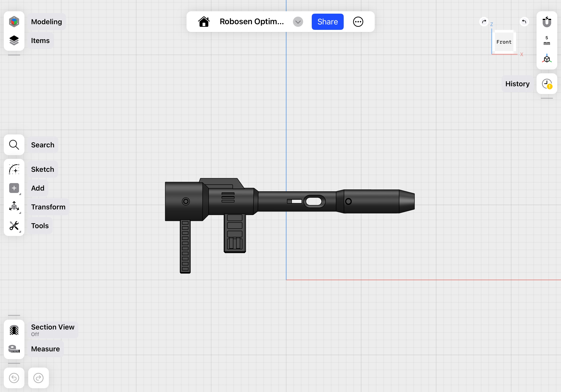Click the Transform label
Screen dimensions: 561x392
tap(48, 207)
